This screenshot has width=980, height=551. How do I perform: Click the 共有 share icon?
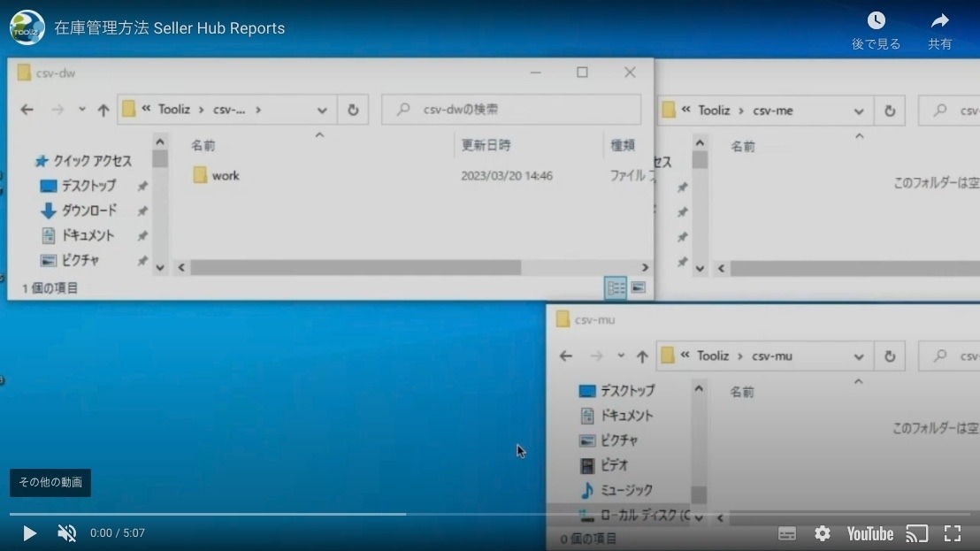click(x=939, y=27)
